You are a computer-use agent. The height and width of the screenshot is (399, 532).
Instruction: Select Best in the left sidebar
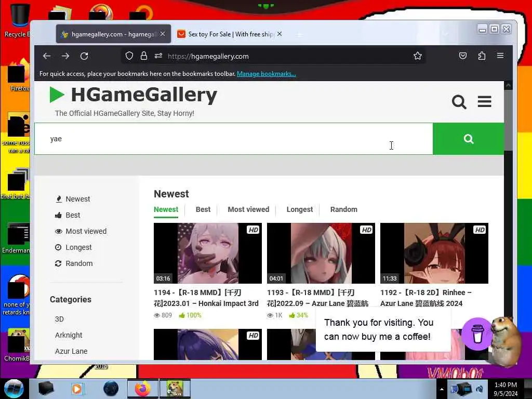pyautogui.click(x=68, y=215)
